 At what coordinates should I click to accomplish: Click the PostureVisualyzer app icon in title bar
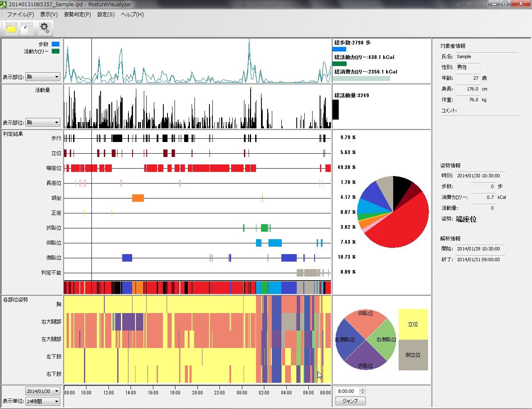[4, 4]
